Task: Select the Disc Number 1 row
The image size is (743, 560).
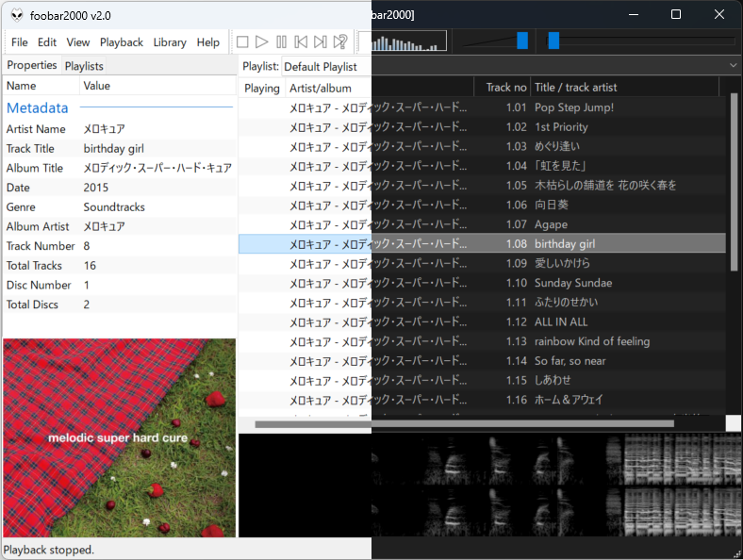Action: coord(120,285)
